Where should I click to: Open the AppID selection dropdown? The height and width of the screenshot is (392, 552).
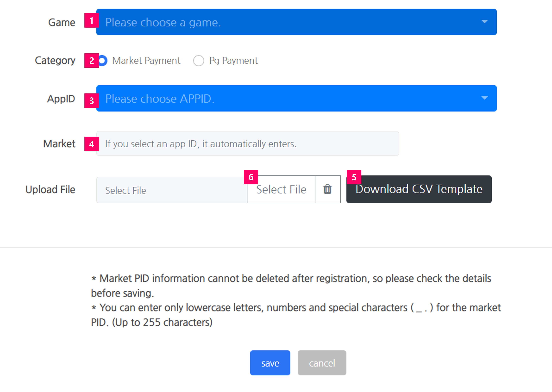coord(296,98)
